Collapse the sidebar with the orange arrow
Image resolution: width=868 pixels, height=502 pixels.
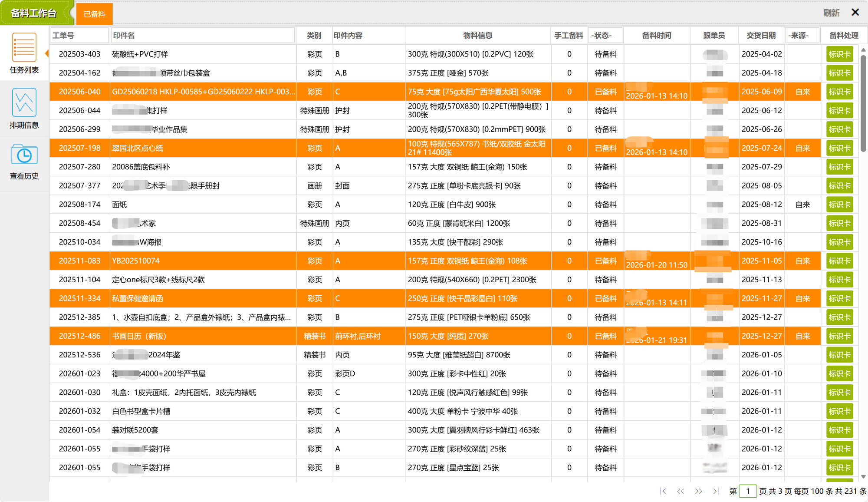(46, 53)
